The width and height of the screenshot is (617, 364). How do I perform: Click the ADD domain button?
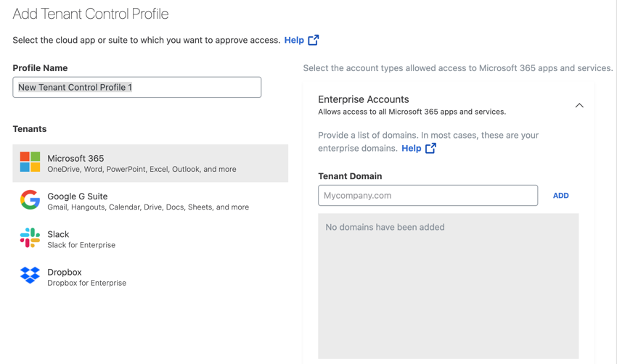(x=560, y=195)
